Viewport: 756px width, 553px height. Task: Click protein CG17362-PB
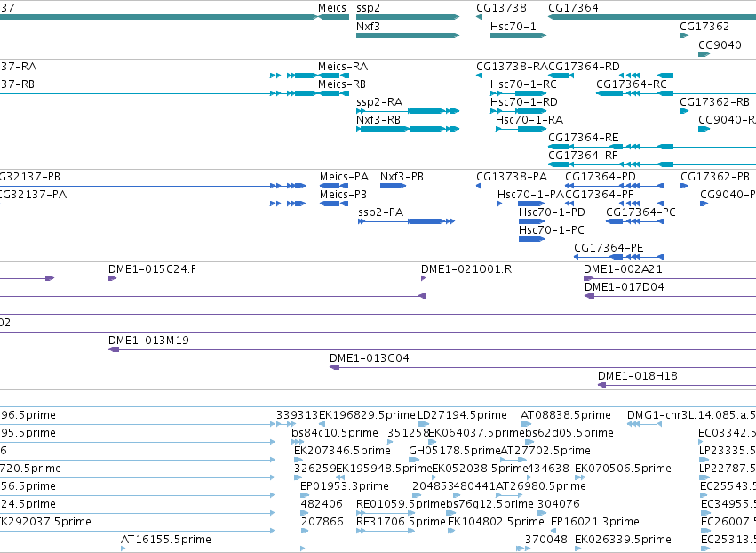pyautogui.click(x=715, y=177)
